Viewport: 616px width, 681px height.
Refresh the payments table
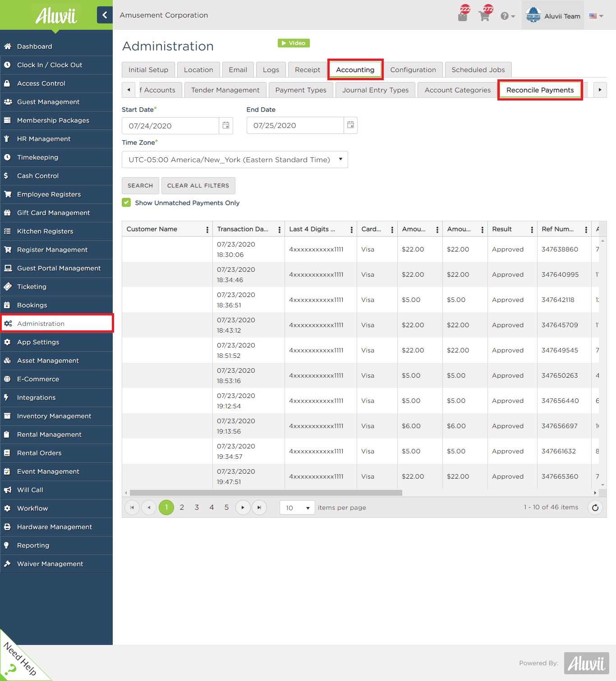595,507
